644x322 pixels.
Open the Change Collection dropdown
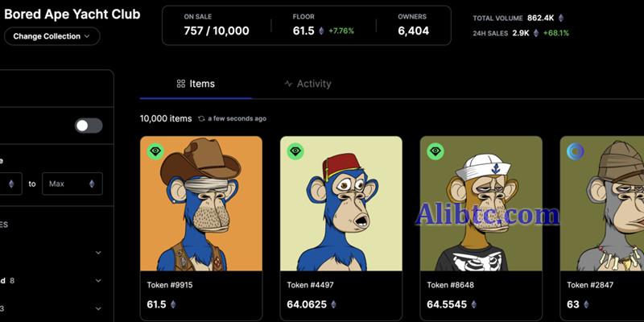pos(52,36)
